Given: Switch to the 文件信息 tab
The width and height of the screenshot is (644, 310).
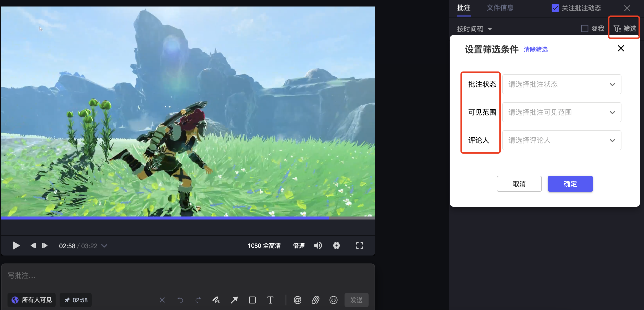Looking at the screenshot, I should coord(500,8).
